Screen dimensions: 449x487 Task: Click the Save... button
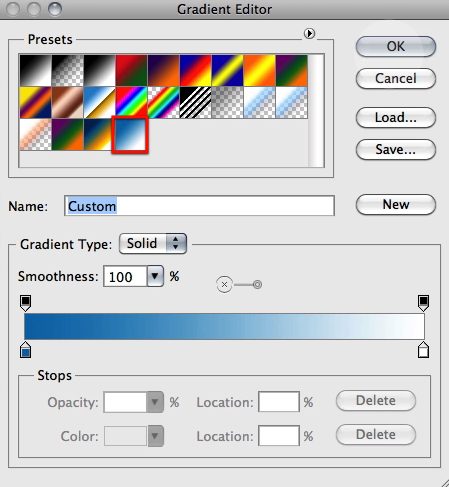[396, 149]
